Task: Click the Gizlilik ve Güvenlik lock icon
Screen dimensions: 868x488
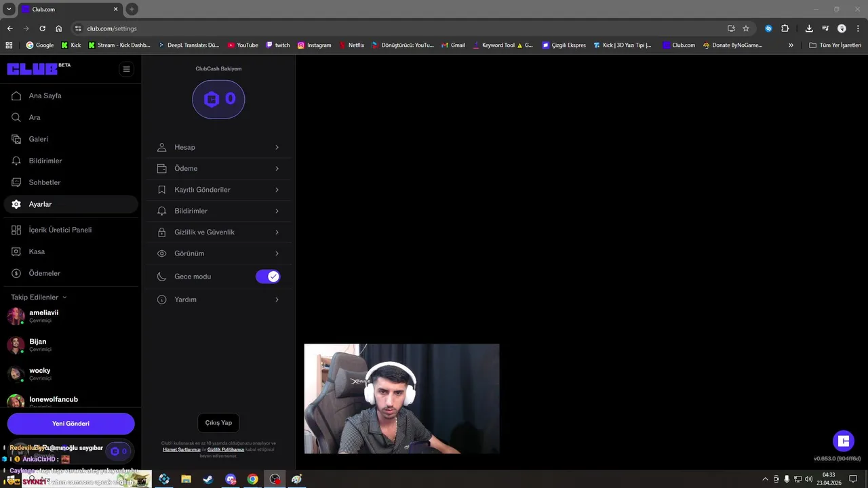Action: tap(161, 232)
